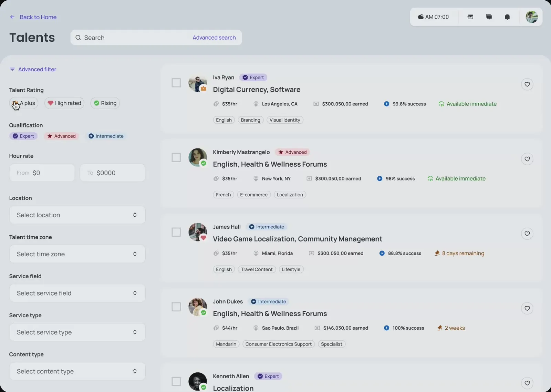Click the hour rate From field
Image resolution: width=551 pixels, height=392 pixels.
tap(42, 173)
